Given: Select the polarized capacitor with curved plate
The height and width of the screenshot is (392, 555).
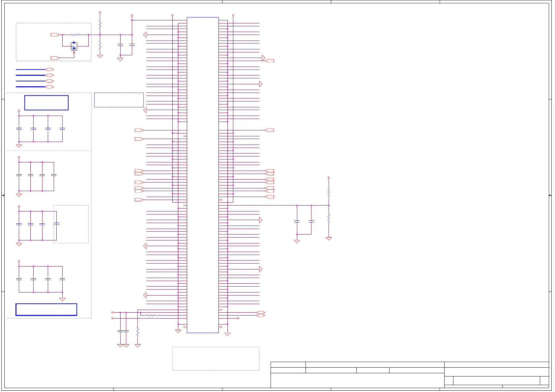Looking at the screenshot, I should [56, 224].
